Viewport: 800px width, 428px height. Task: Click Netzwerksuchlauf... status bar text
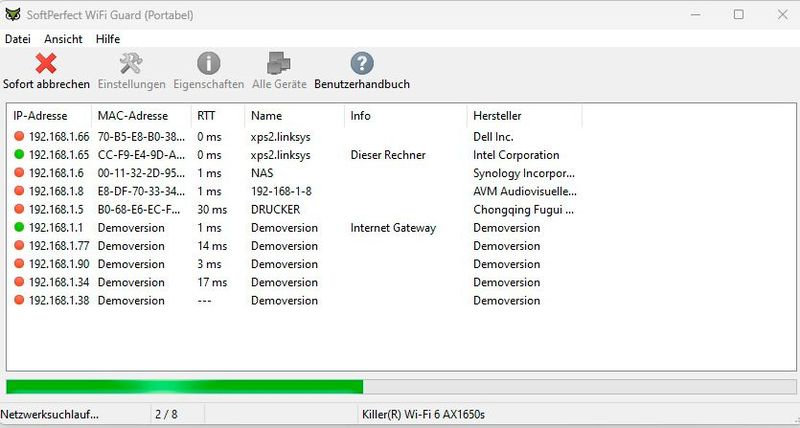[x=50, y=414]
